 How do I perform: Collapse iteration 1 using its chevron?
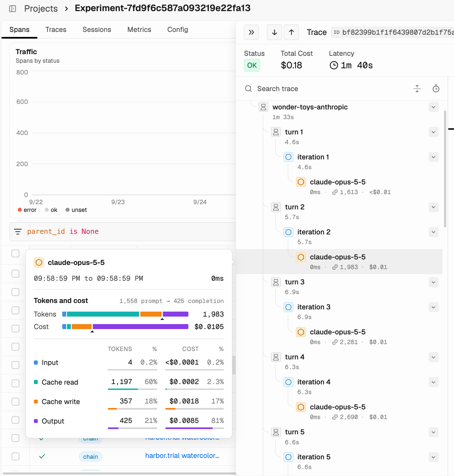433,157
